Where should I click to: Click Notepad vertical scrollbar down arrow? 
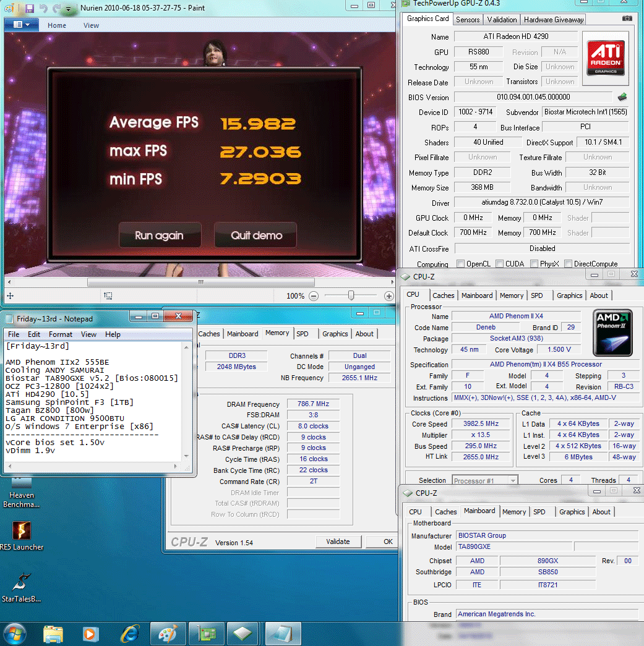tap(186, 456)
